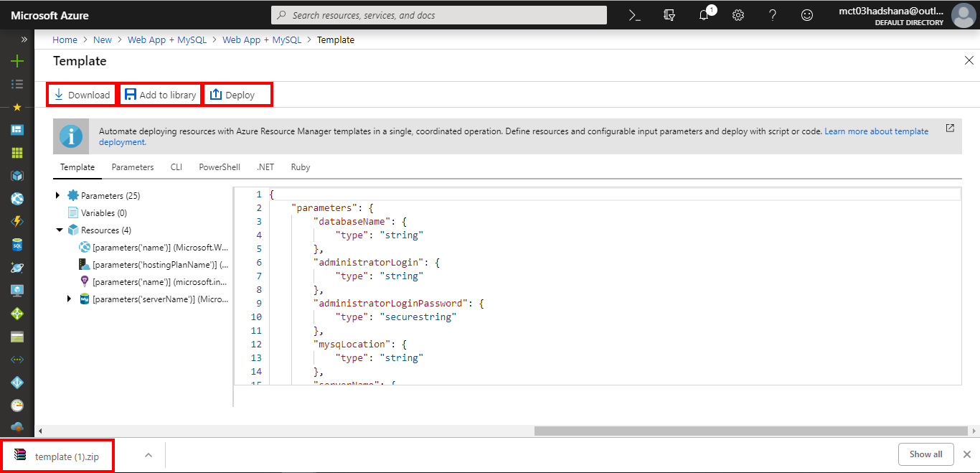Viewport: 980px width, 473px height.
Task: Click Add to library button
Action: coord(160,95)
